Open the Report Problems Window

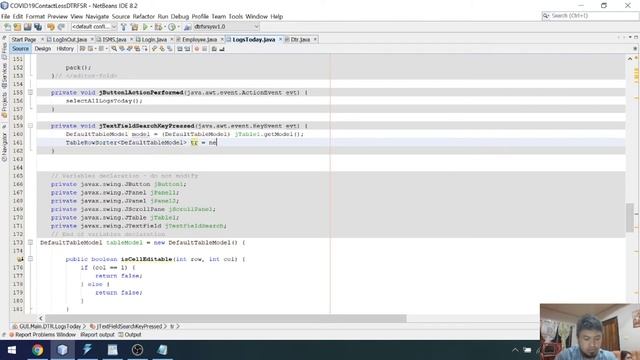(42, 335)
